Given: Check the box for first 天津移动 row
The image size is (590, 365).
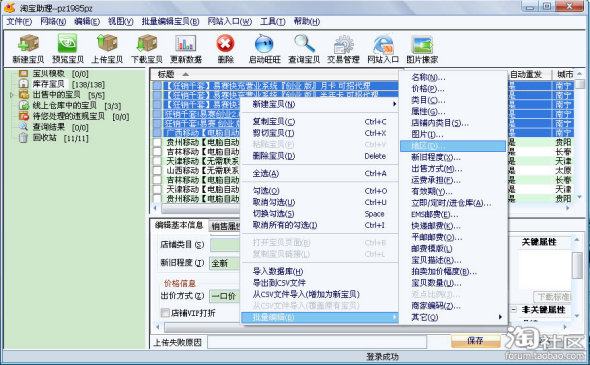Looking at the screenshot, I should coord(157,161).
